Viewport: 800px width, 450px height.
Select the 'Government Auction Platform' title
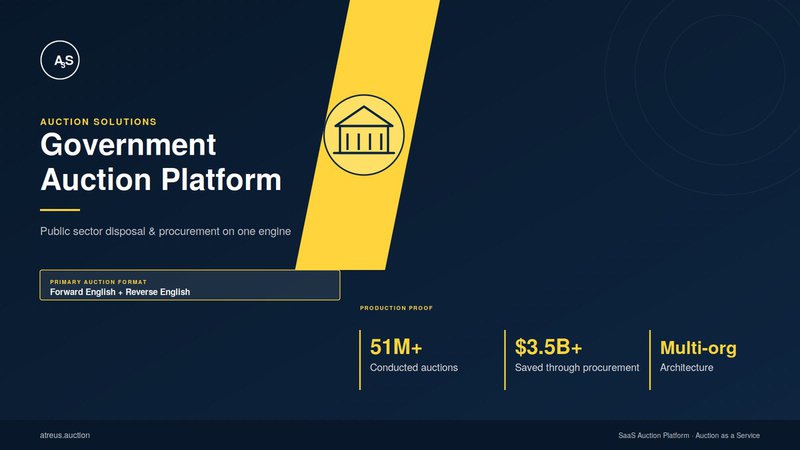(161, 162)
